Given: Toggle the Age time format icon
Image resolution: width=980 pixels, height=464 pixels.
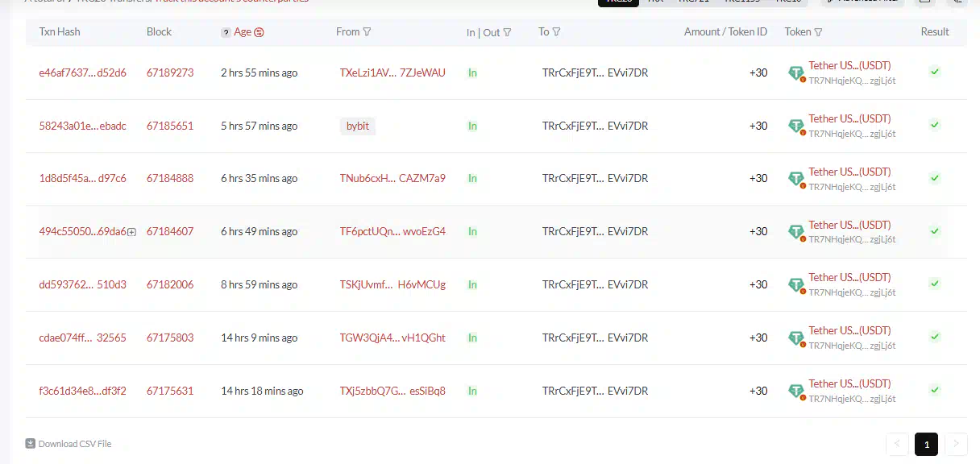Looking at the screenshot, I should [259, 33].
